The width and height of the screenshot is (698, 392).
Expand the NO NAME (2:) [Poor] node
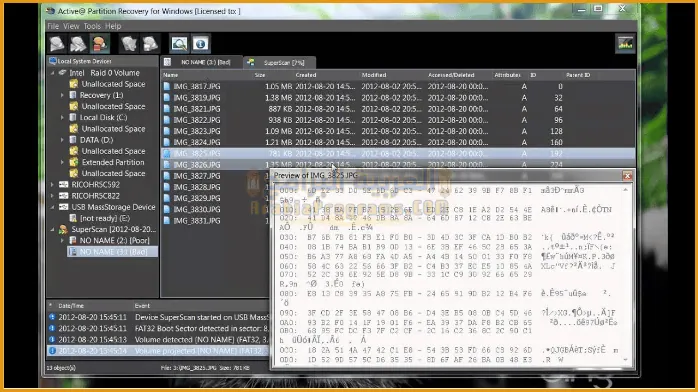pos(62,240)
